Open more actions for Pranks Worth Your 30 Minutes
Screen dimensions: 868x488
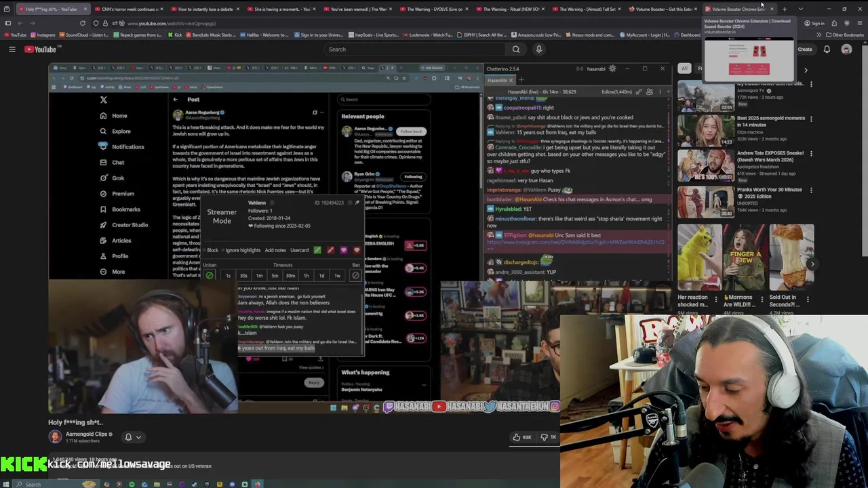(811, 190)
